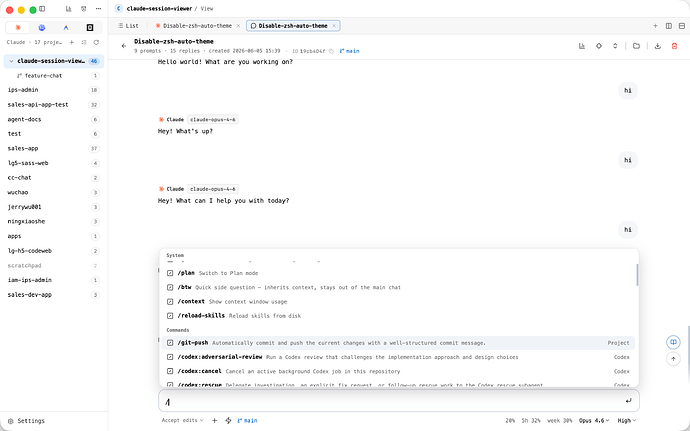This screenshot has height=431, width=690.
Task: Open the Accept edits mode dropdown
Action: [182, 420]
